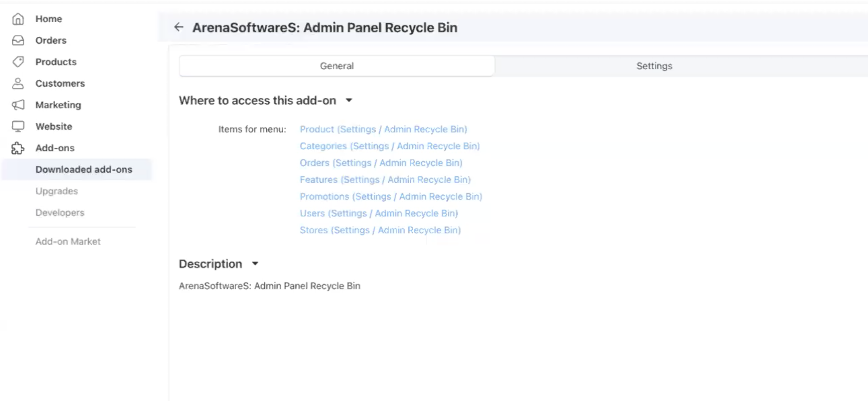
Task: Select Upgrades submenu item
Action: click(x=57, y=191)
